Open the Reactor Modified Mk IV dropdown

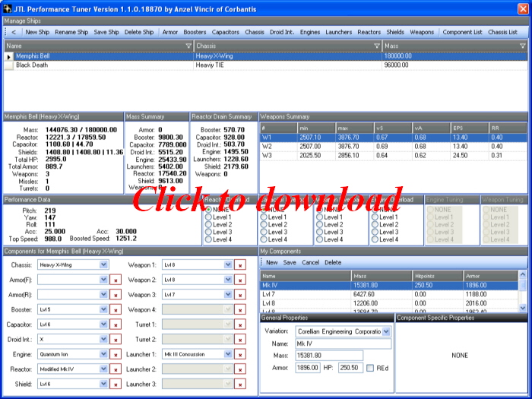click(103, 369)
